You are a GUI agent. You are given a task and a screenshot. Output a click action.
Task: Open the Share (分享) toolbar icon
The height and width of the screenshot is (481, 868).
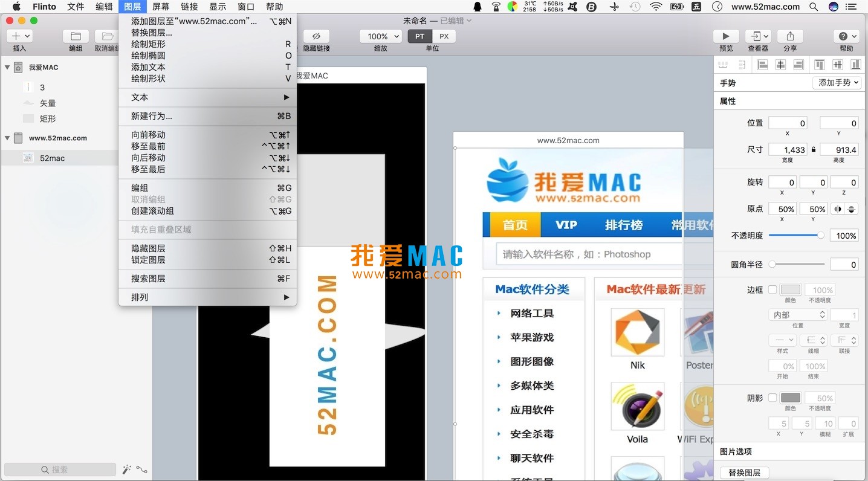(790, 36)
